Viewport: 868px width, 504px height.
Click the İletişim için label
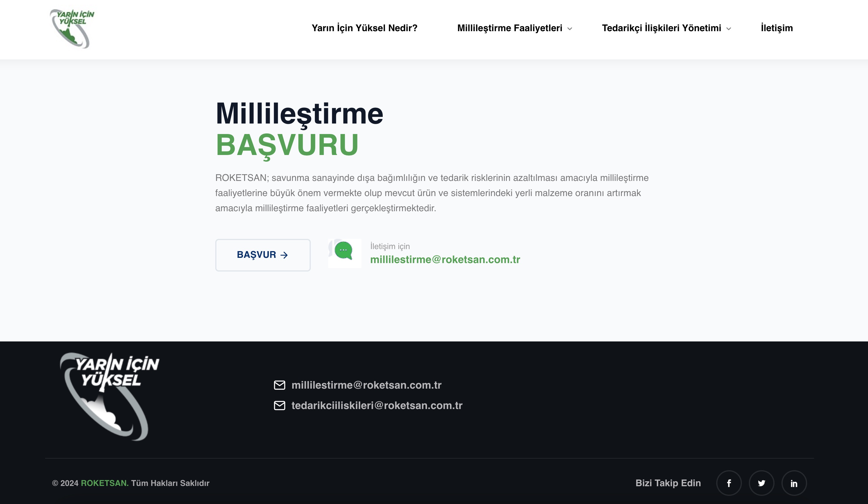(x=390, y=246)
